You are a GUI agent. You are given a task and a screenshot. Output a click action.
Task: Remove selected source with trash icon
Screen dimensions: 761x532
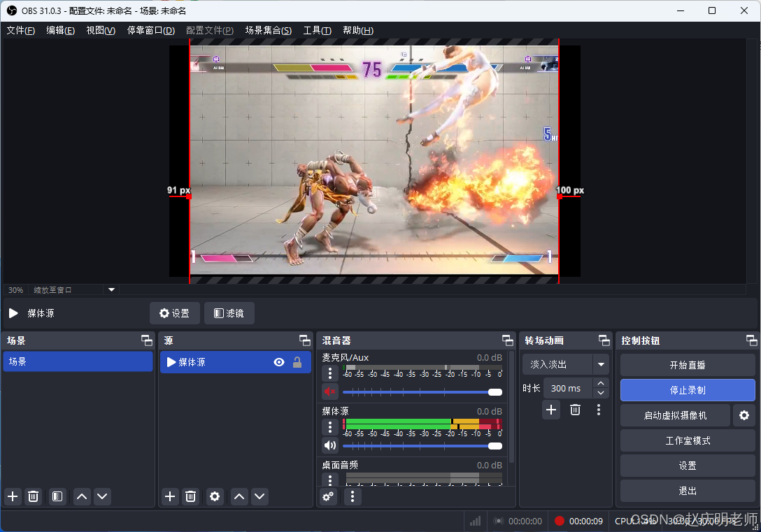point(191,496)
